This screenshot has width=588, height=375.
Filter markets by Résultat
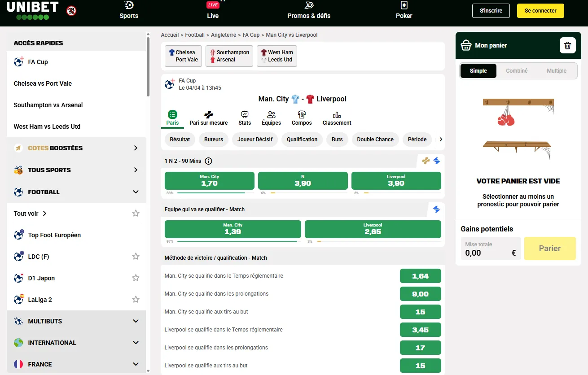click(x=180, y=140)
